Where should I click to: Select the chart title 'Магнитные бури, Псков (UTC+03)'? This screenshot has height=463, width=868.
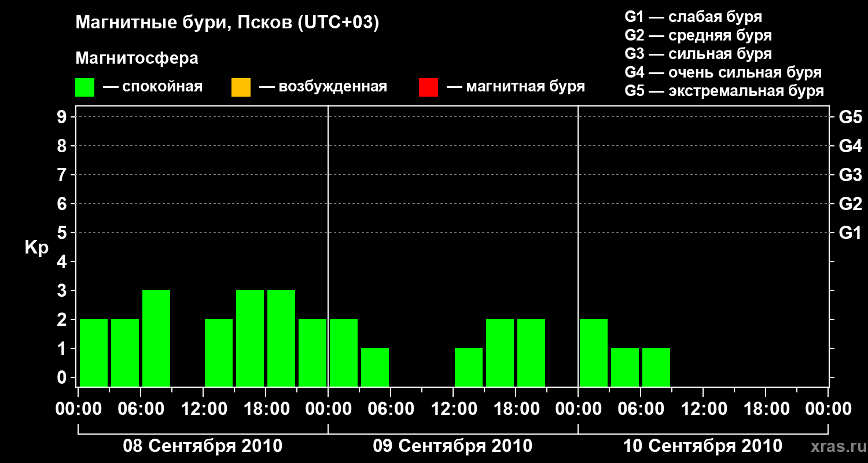[x=227, y=23]
